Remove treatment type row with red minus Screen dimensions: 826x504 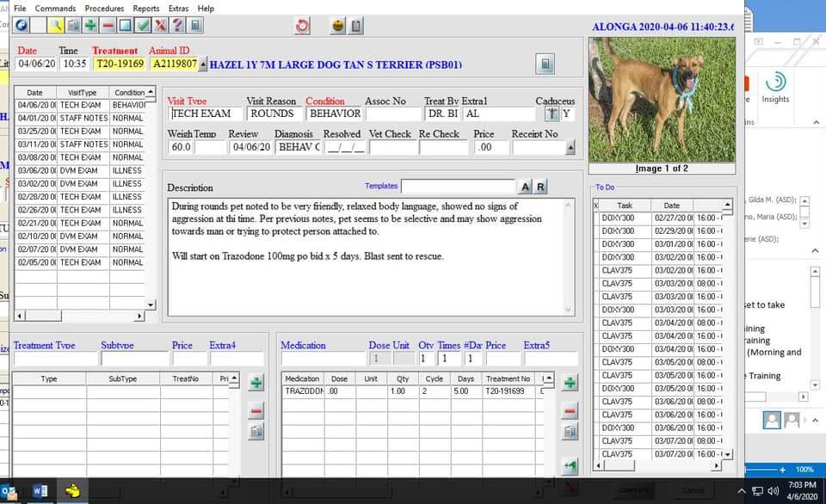pos(256,411)
